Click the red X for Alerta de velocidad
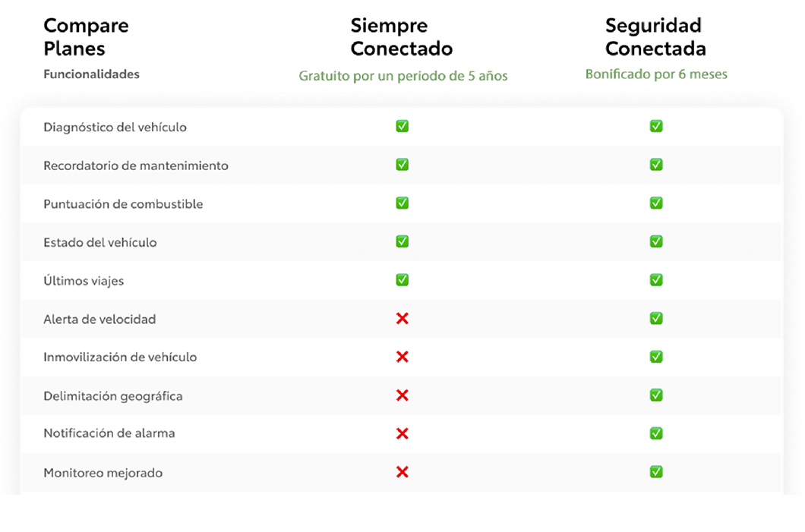Screen dimensions: 805x532 click(x=402, y=319)
